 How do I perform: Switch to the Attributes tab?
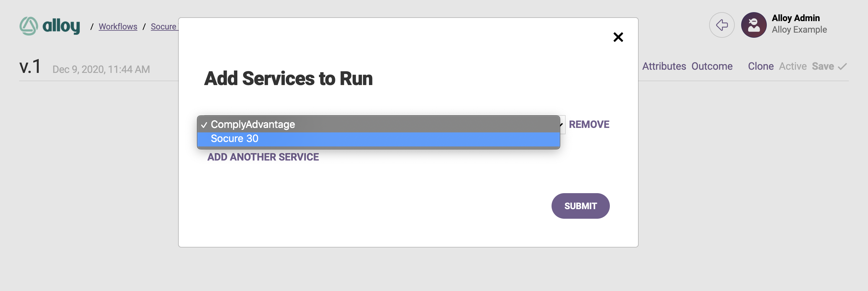pos(664,66)
